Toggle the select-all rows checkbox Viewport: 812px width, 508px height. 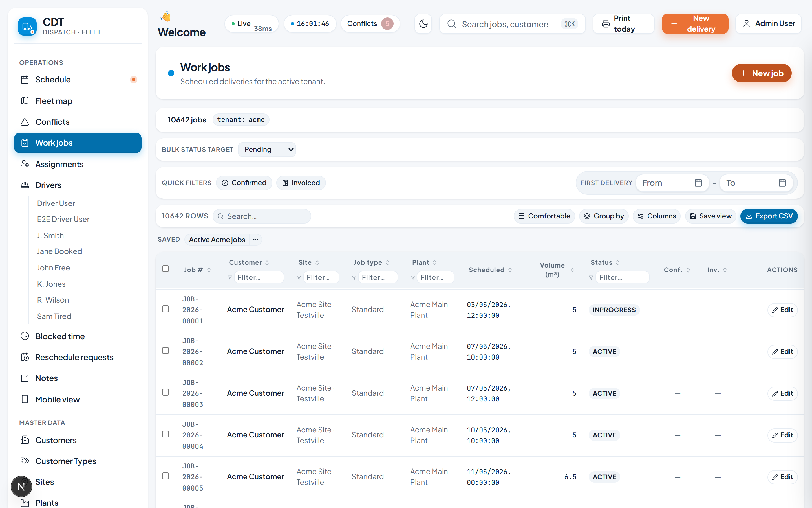click(x=166, y=269)
